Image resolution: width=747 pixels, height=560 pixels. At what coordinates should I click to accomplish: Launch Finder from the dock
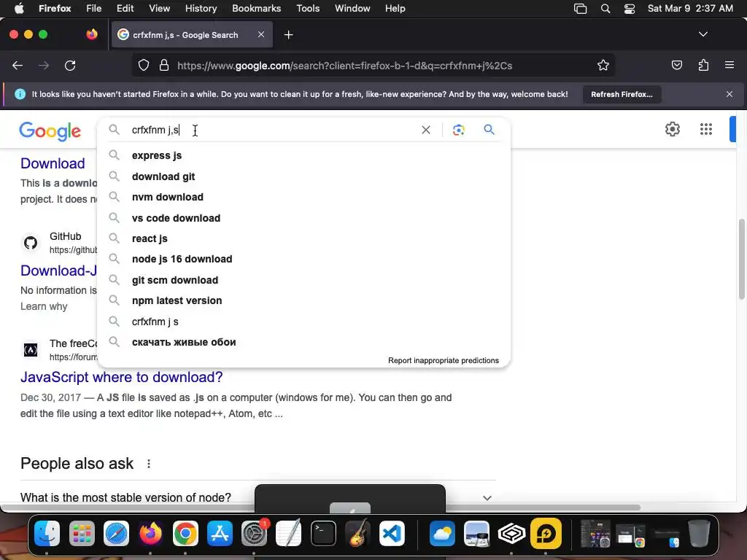pyautogui.click(x=47, y=533)
